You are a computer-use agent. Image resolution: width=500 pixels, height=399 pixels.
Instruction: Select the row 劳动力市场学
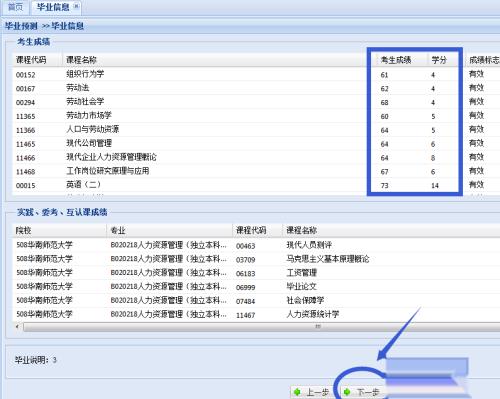coord(256,116)
